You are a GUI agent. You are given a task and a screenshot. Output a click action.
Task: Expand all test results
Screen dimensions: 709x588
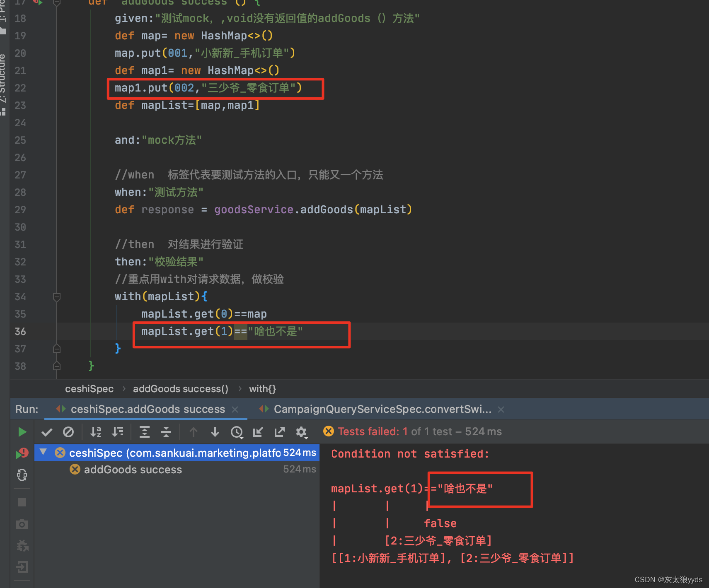point(145,432)
